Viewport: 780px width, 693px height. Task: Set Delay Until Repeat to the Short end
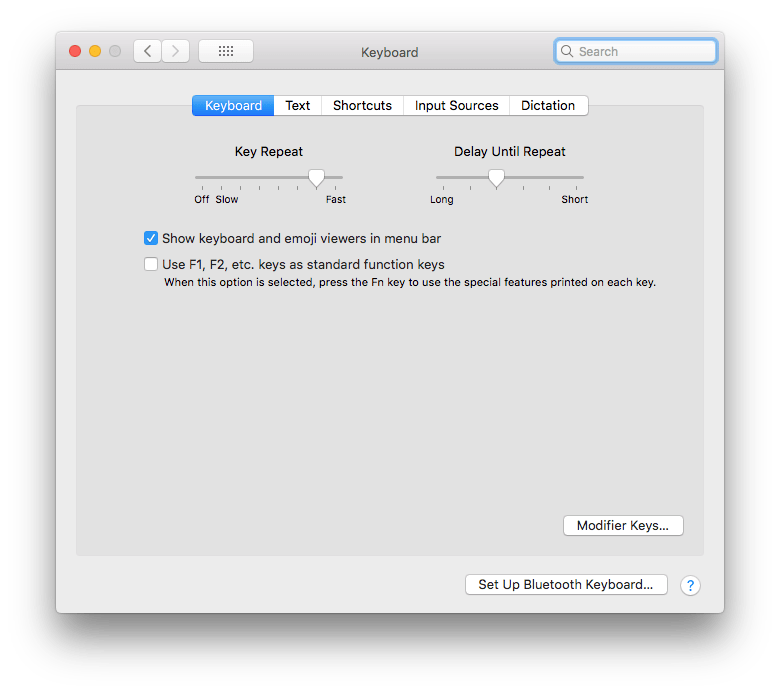pos(582,178)
